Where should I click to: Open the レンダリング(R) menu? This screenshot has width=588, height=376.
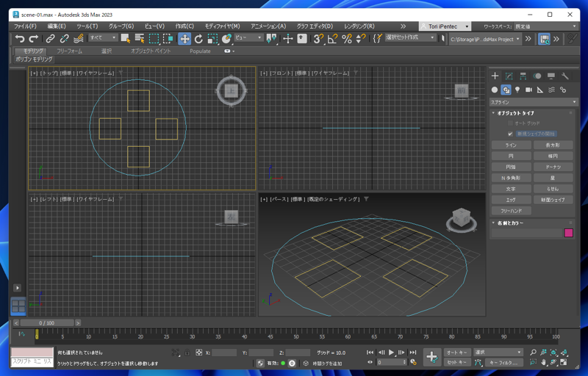pos(359,26)
